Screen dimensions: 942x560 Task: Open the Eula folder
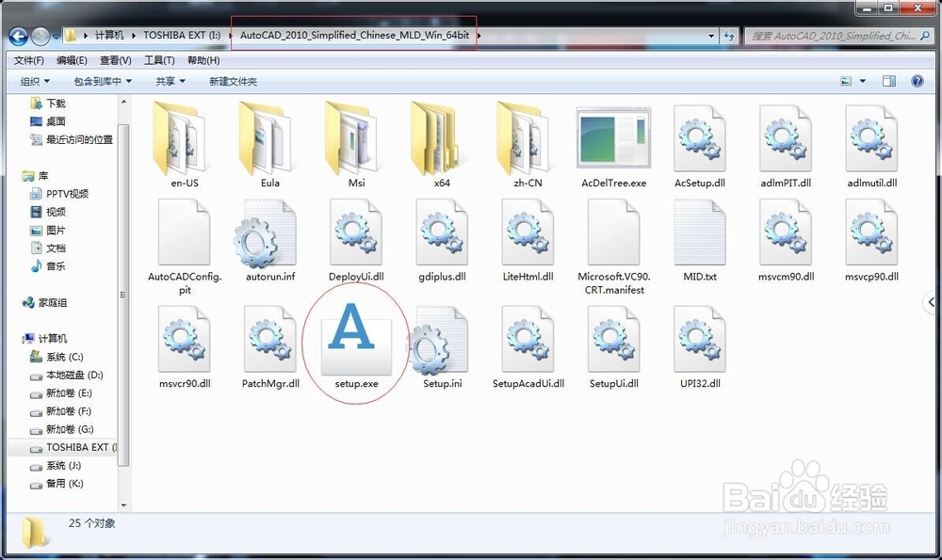[x=269, y=147]
